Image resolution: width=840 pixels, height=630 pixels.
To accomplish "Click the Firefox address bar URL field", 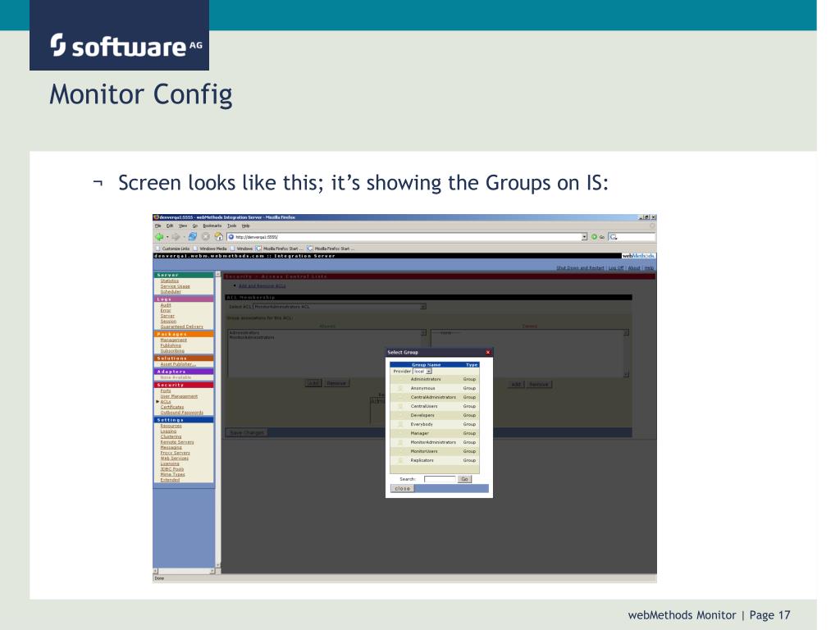I will (408, 237).
